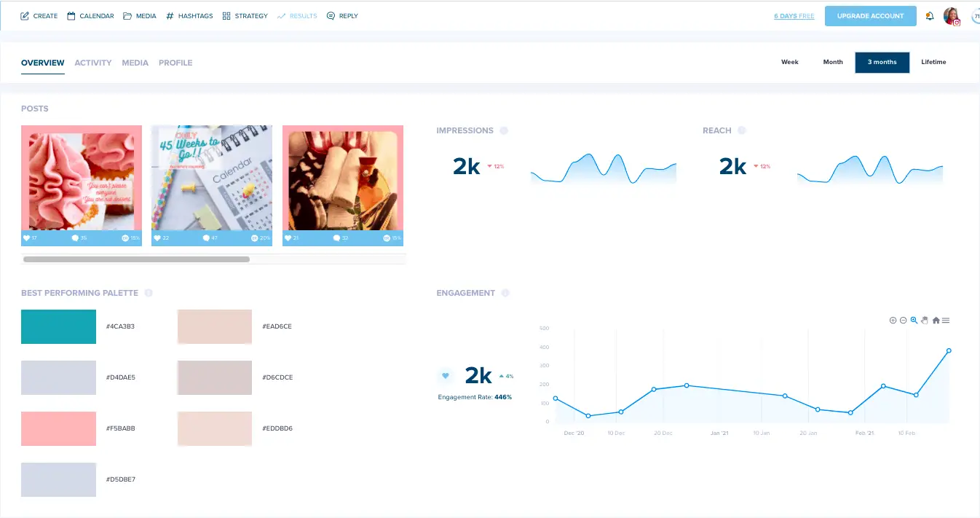This screenshot has height=518, width=980.
Task: Click the first engagement chart data point
Action: click(556, 399)
